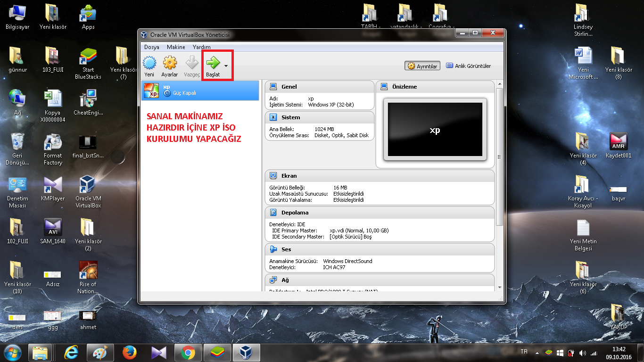The height and width of the screenshot is (362, 644).
Task: Open Ayarlar settings gear in VirtualBox toolbar
Action: [x=170, y=66]
